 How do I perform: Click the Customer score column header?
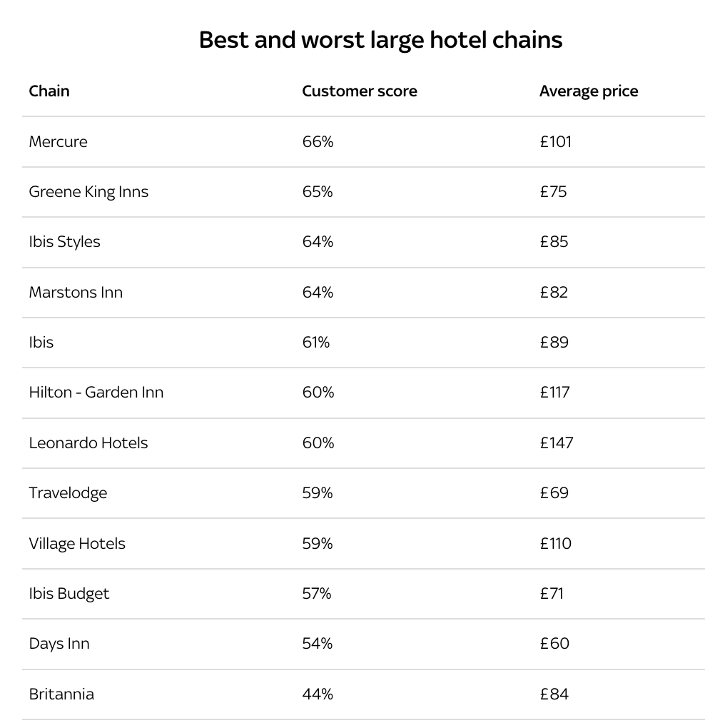[x=359, y=91]
